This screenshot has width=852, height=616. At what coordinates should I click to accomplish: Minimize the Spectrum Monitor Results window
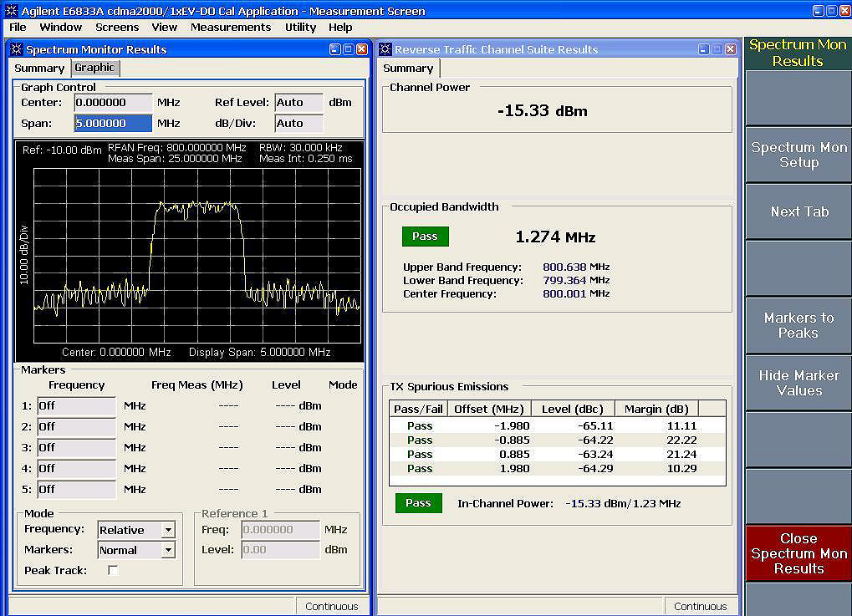click(x=335, y=49)
